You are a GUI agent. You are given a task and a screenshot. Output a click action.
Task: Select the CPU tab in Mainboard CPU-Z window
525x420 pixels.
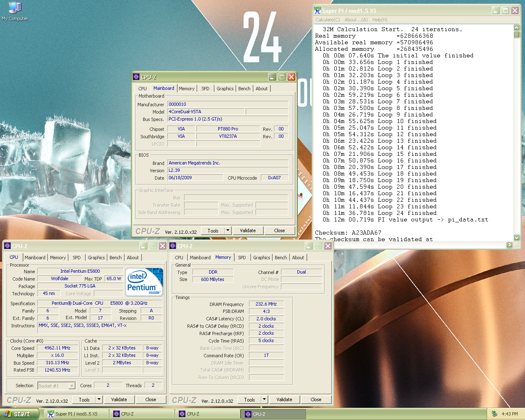click(x=142, y=89)
